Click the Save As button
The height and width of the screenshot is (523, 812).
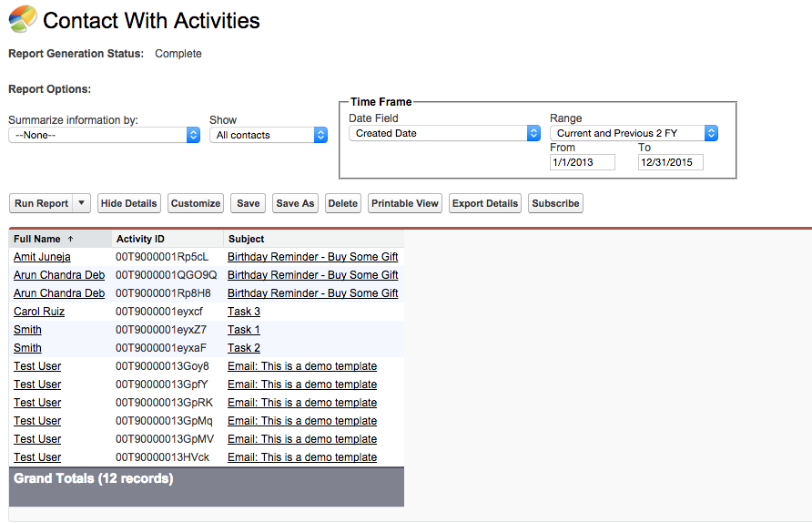pos(295,203)
